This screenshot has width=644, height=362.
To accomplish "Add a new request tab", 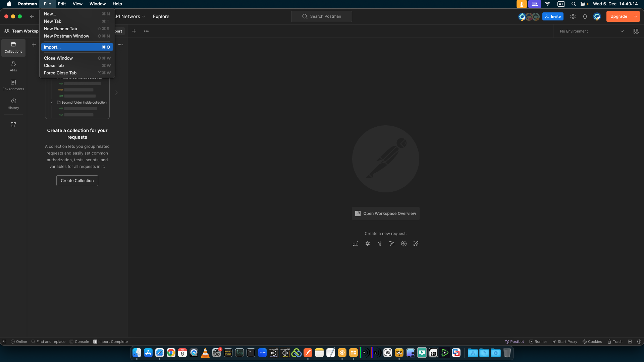I will [x=134, y=31].
